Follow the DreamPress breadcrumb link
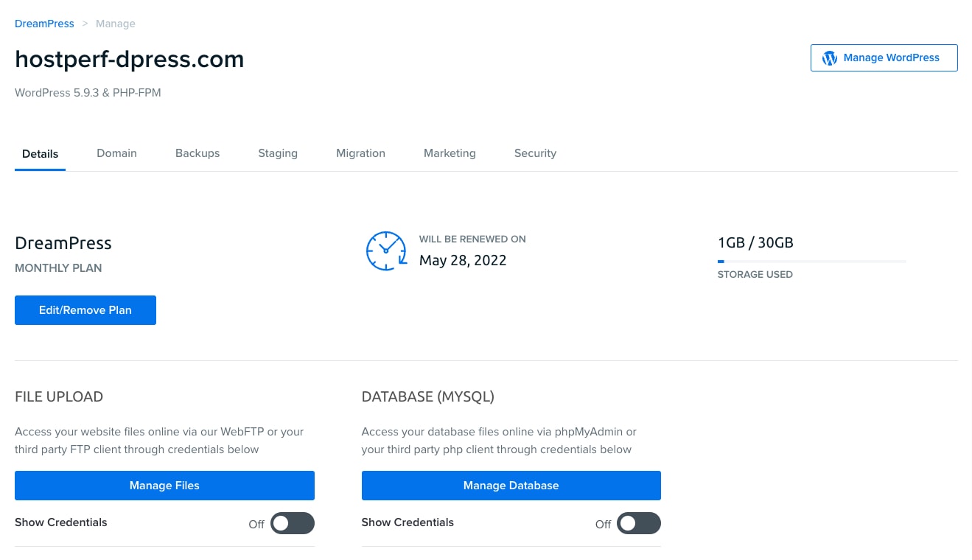 coord(44,24)
